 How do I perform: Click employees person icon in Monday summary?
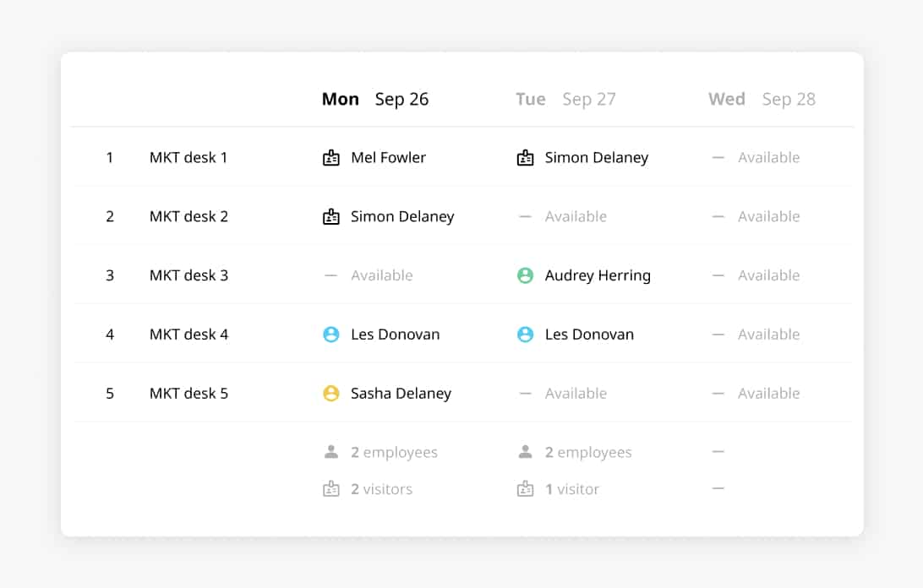coord(330,452)
